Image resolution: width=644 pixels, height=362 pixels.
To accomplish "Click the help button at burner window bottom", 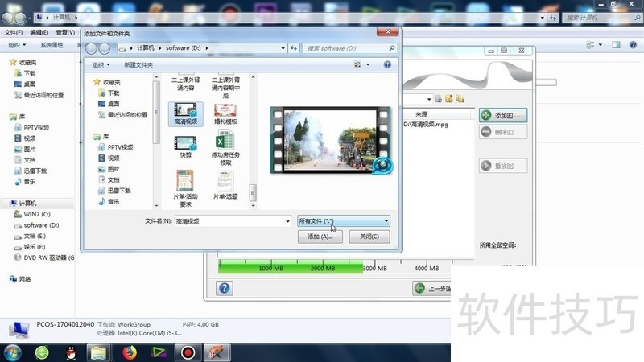I will click(x=225, y=288).
